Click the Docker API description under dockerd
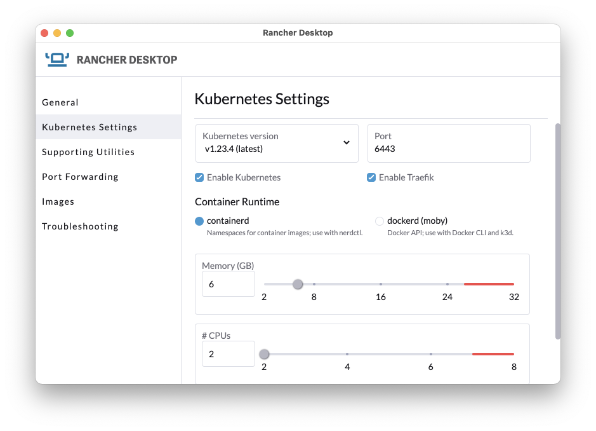This screenshot has width=596, height=431. point(450,233)
